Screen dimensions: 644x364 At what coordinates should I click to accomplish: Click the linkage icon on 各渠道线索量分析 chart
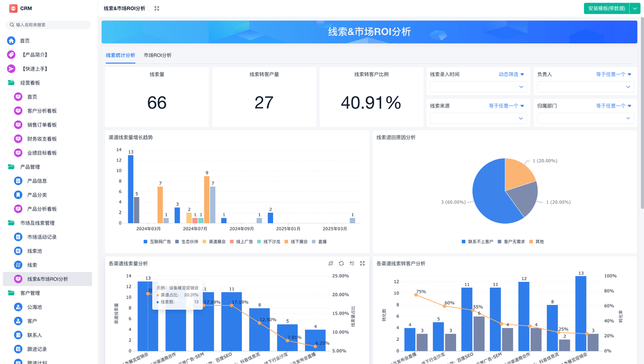pos(331,264)
